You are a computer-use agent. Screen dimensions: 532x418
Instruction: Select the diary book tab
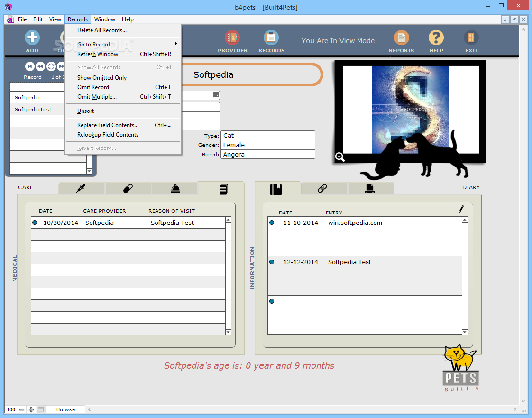(276, 189)
